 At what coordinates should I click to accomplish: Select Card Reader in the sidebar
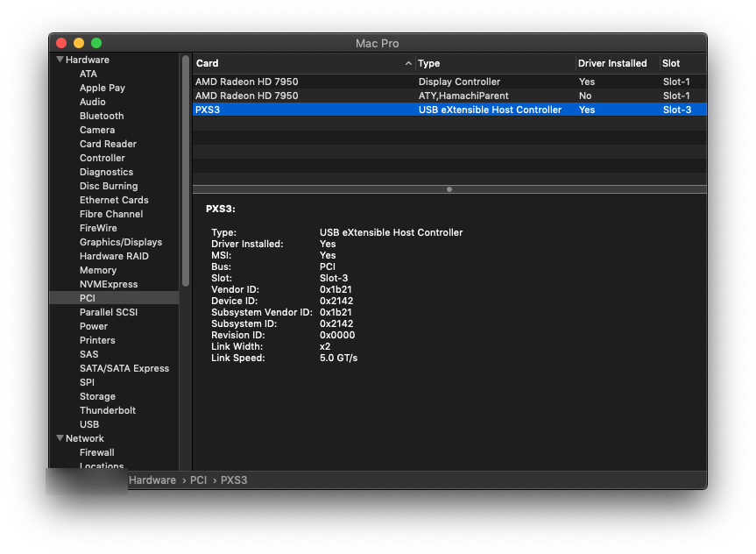(108, 144)
